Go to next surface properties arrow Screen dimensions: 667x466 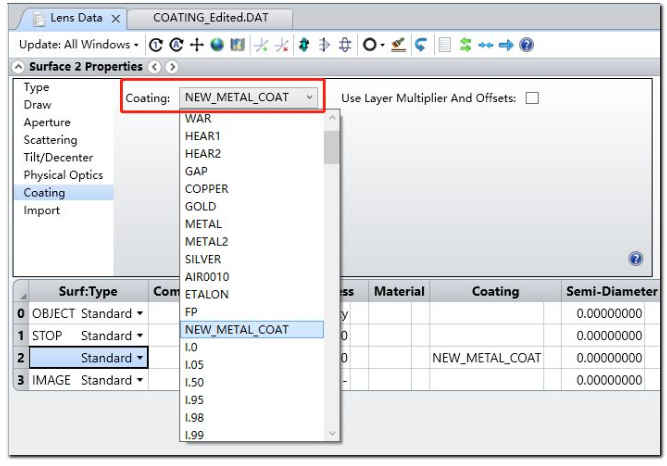(x=172, y=67)
